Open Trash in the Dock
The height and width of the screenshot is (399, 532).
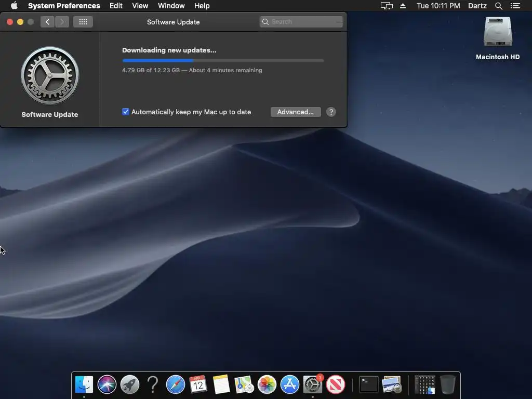[x=447, y=384]
